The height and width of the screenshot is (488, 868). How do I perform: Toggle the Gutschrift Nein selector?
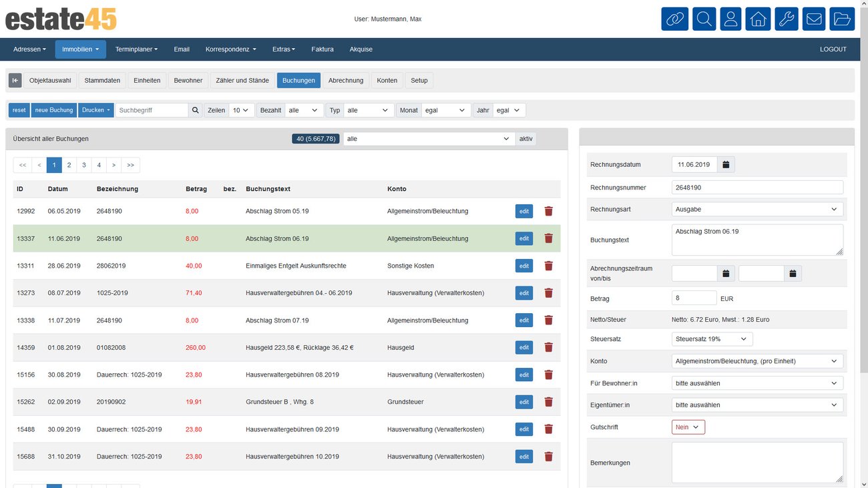pyautogui.click(x=688, y=427)
